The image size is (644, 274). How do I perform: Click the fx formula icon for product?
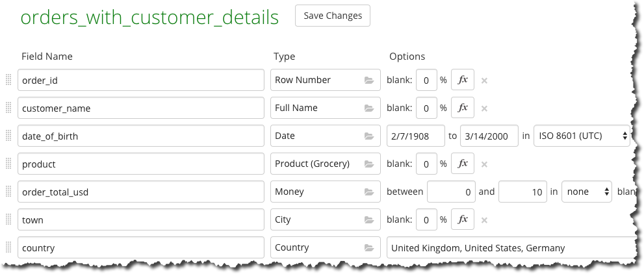coord(463,164)
